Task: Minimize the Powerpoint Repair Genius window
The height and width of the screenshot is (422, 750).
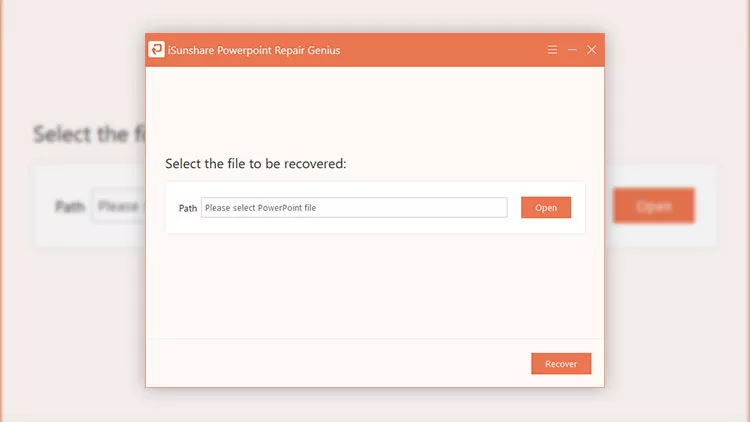Action: pos(572,50)
